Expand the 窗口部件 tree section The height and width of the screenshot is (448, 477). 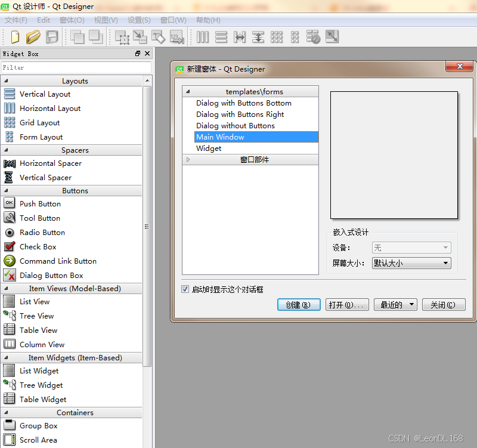point(188,159)
